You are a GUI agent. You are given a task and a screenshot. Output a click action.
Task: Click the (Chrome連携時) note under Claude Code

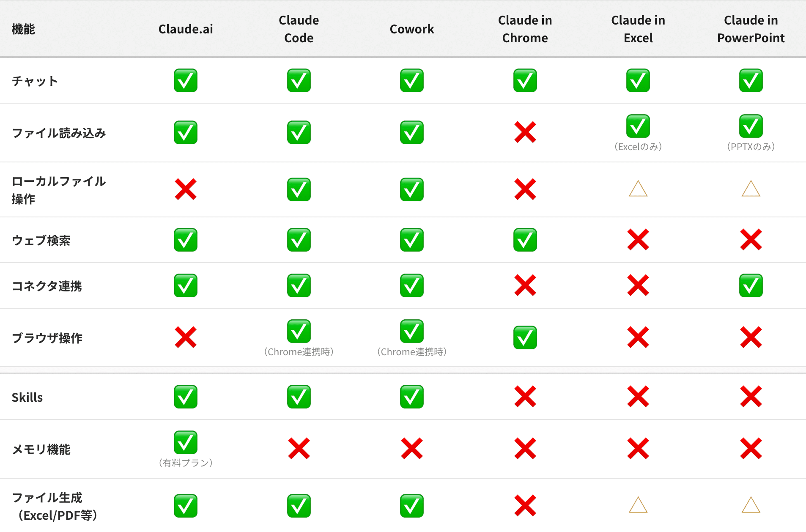pyautogui.click(x=299, y=352)
